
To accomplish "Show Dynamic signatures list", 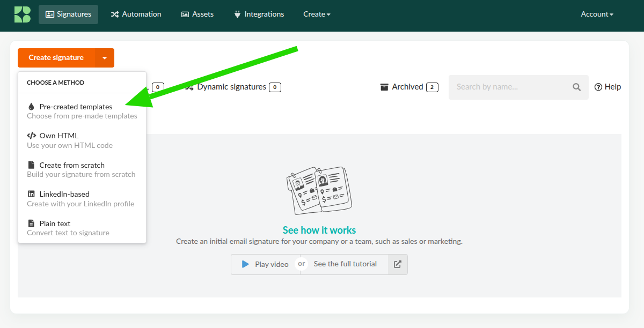I will click(231, 87).
